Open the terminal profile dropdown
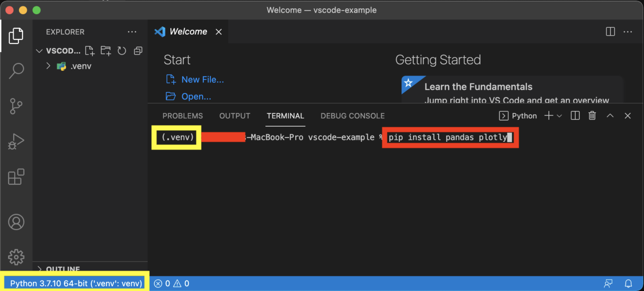 tap(559, 116)
